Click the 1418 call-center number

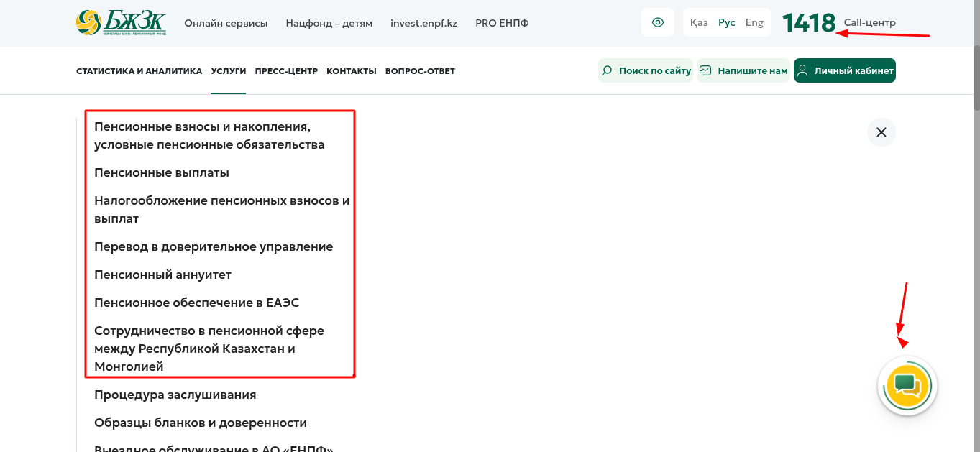tap(809, 23)
